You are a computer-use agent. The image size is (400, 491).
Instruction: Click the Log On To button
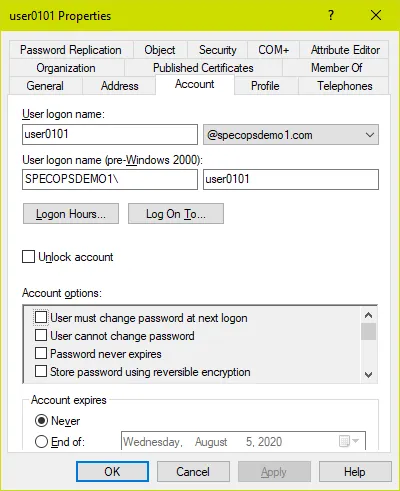click(x=176, y=214)
